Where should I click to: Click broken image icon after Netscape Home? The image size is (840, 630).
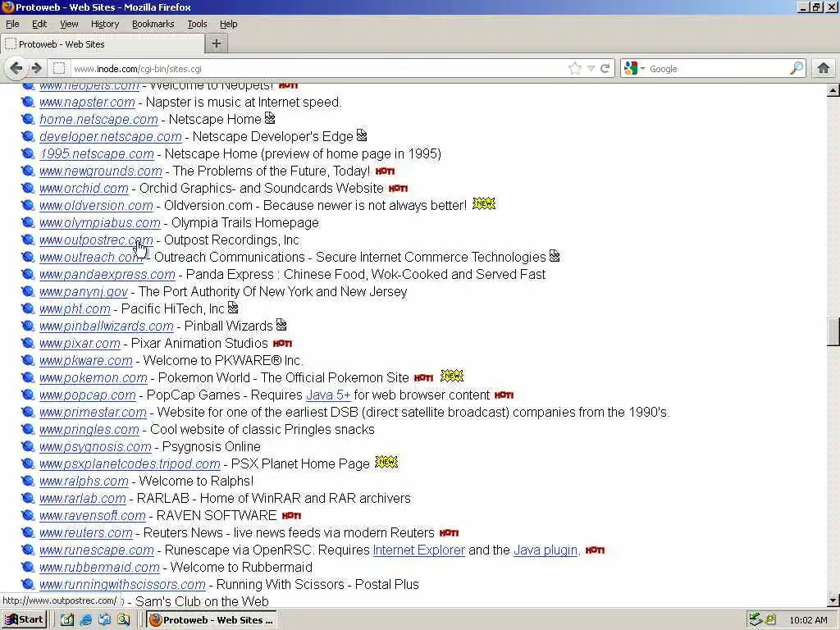tap(270, 118)
